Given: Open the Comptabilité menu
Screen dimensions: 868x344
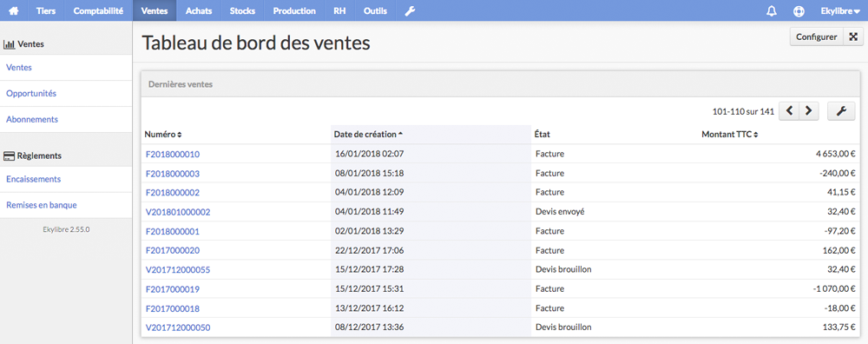Looking at the screenshot, I should 98,10.
